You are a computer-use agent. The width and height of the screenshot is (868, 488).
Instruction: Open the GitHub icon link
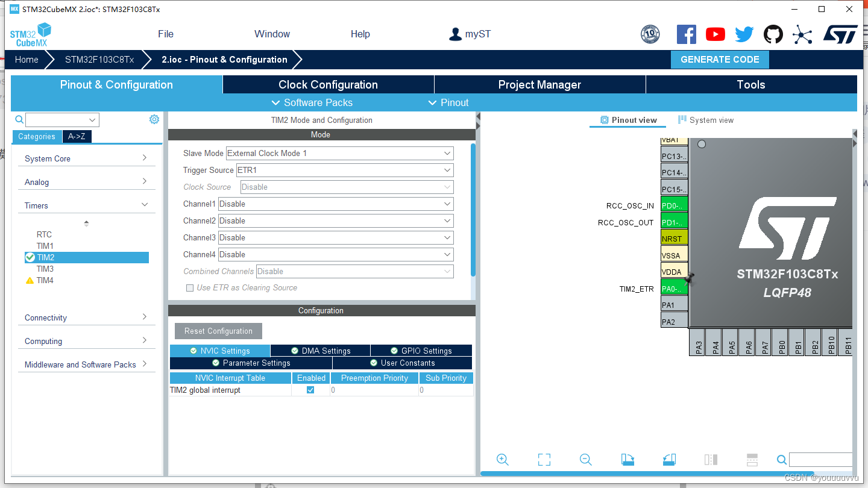773,34
